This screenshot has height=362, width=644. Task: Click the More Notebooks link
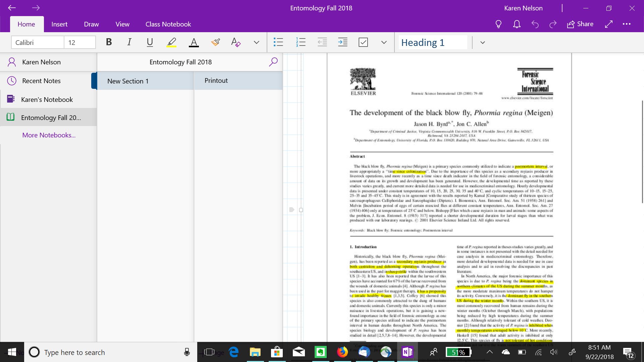(49, 135)
